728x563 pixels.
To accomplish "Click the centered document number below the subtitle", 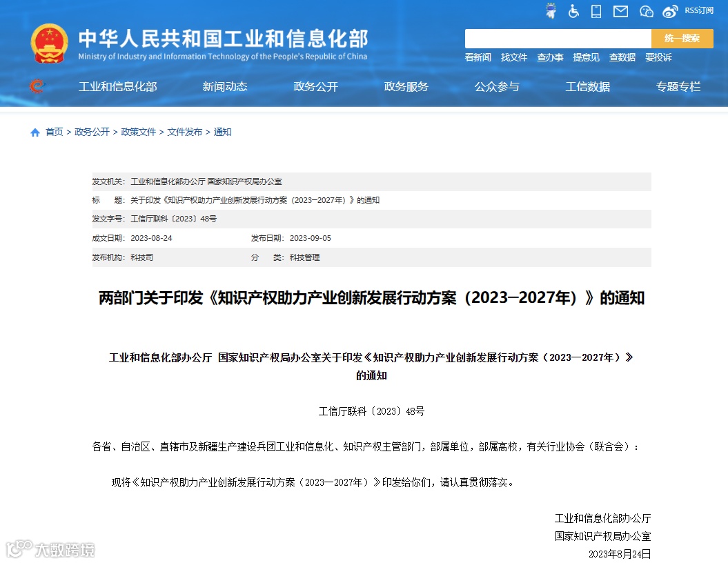I will click(371, 412).
